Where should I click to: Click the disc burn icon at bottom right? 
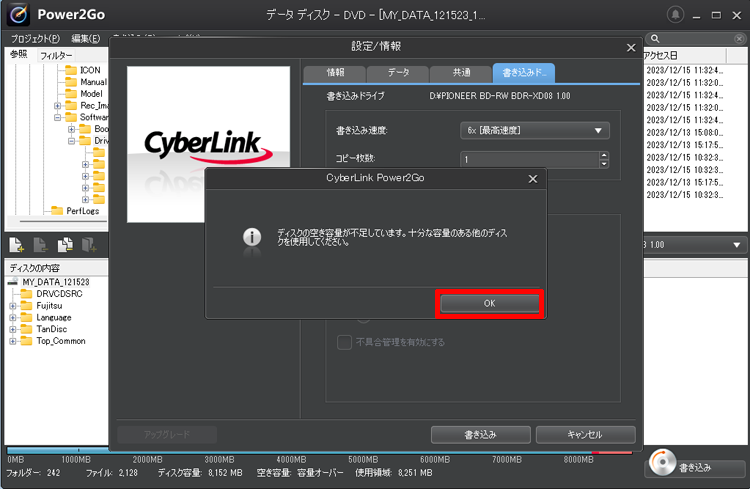[663, 464]
